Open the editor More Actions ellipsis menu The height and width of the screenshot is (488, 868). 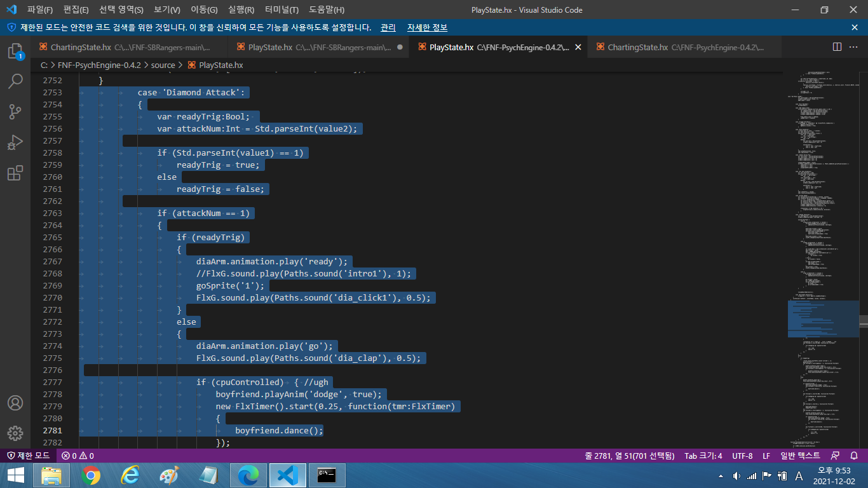854,47
